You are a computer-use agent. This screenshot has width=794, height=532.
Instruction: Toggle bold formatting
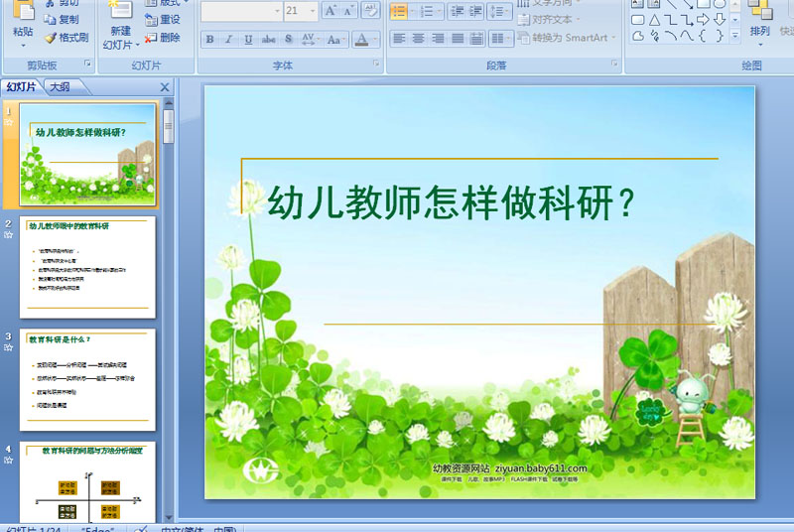tap(209, 40)
